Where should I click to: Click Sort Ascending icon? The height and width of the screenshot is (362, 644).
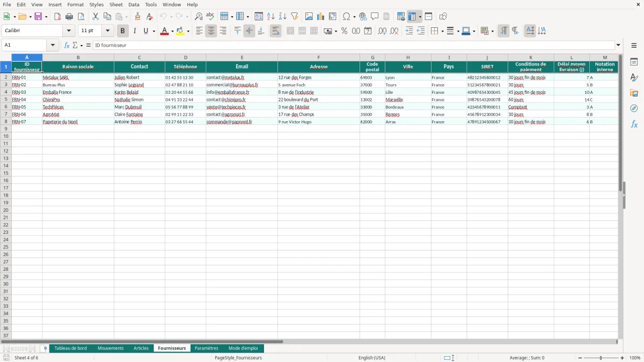271,17
